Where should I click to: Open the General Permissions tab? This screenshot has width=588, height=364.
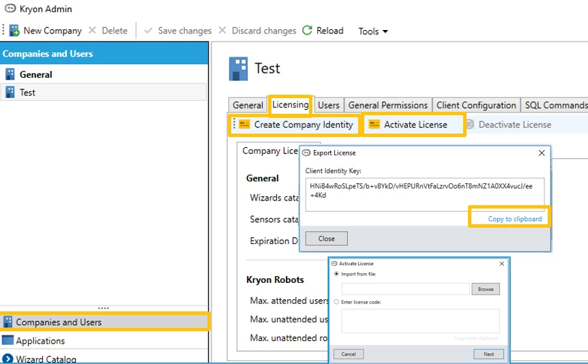(x=387, y=105)
